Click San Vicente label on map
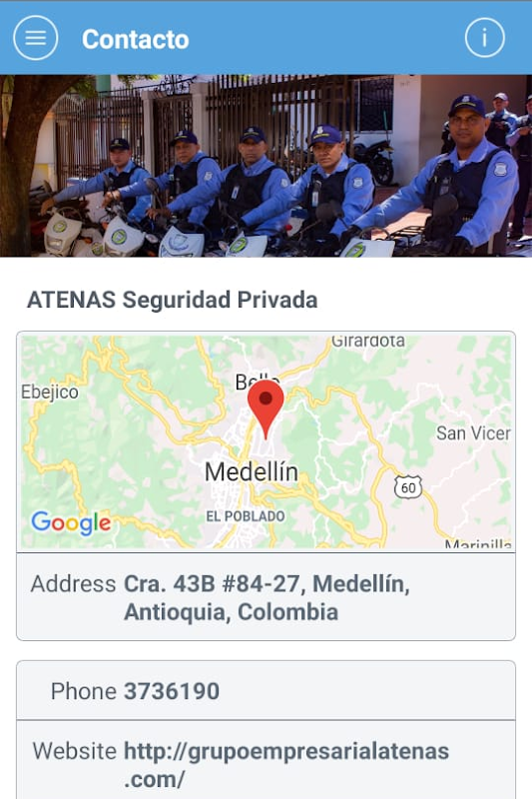This screenshot has width=532, height=799. [x=473, y=433]
